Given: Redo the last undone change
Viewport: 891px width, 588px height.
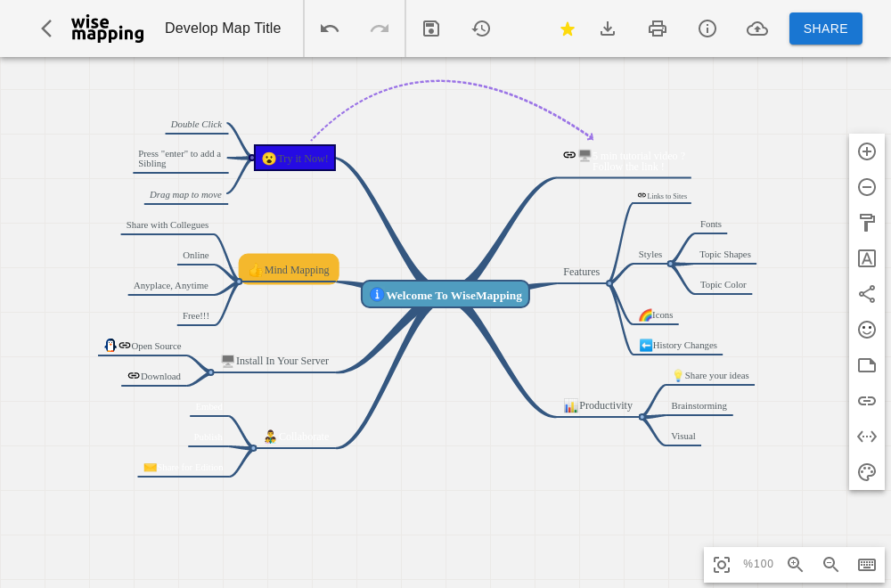Looking at the screenshot, I should point(380,29).
